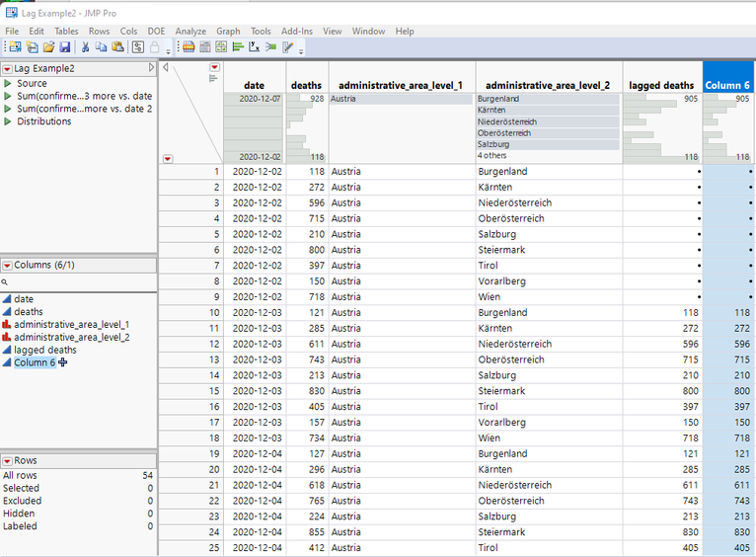
Task: Select 'deaths' in the Columns list
Action: (x=29, y=312)
